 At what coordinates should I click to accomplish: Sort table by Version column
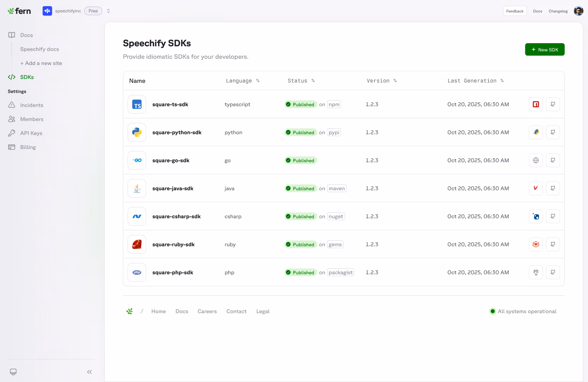click(381, 81)
